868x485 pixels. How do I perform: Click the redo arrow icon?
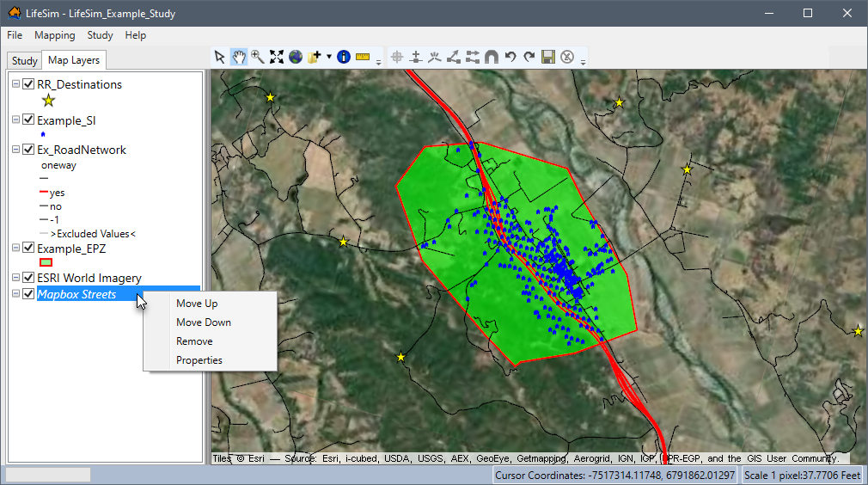click(529, 57)
